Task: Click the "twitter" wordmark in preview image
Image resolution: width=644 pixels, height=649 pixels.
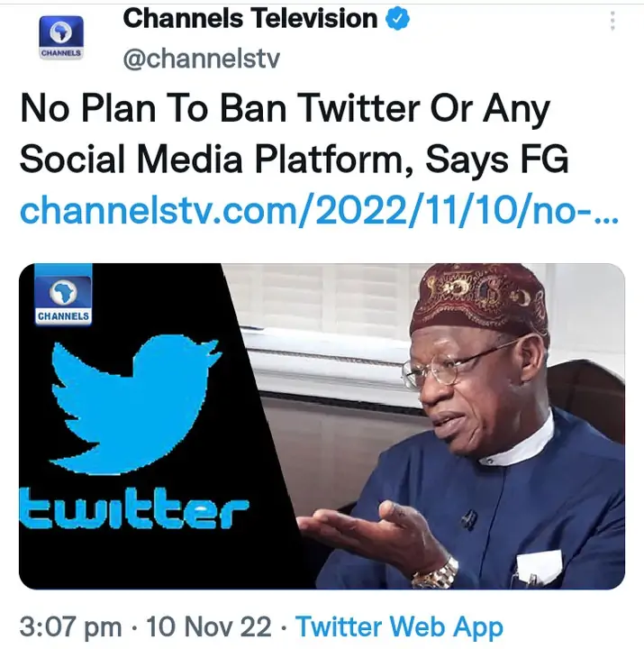Action: click(133, 512)
